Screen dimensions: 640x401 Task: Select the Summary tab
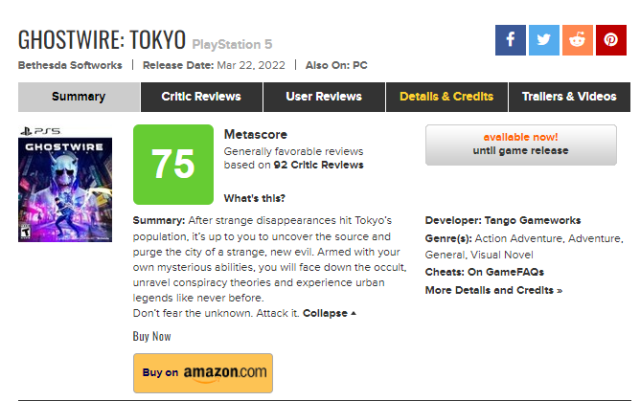click(x=78, y=97)
